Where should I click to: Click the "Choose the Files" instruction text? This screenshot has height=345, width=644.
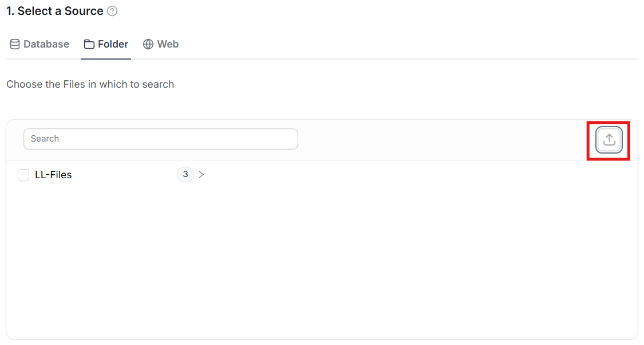point(90,84)
